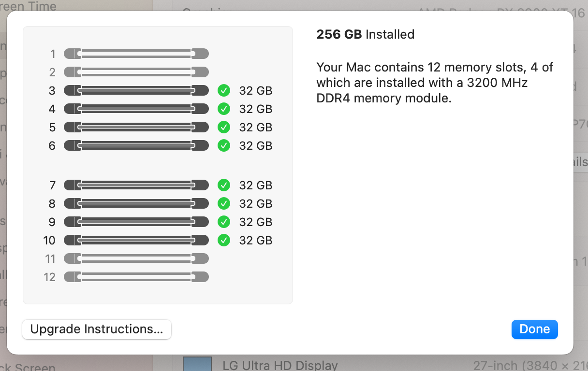
Task: Click the 256 GB Installed heading
Action: pyautogui.click(x=365, y=34)
